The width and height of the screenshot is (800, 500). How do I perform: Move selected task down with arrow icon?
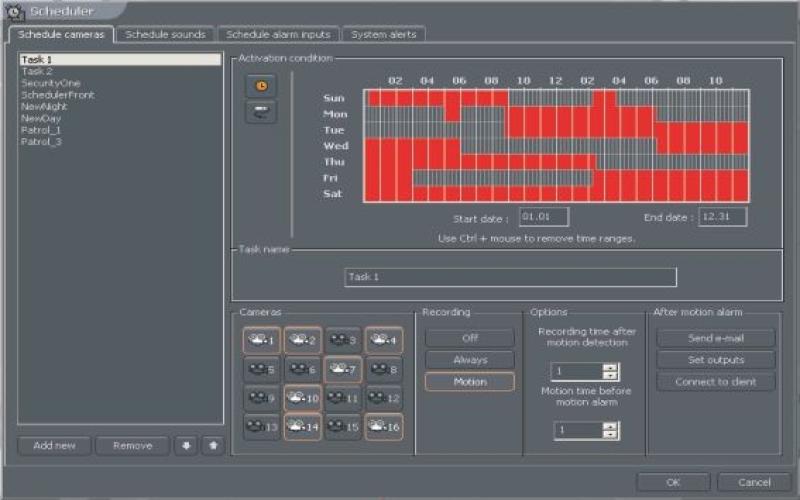187,446
